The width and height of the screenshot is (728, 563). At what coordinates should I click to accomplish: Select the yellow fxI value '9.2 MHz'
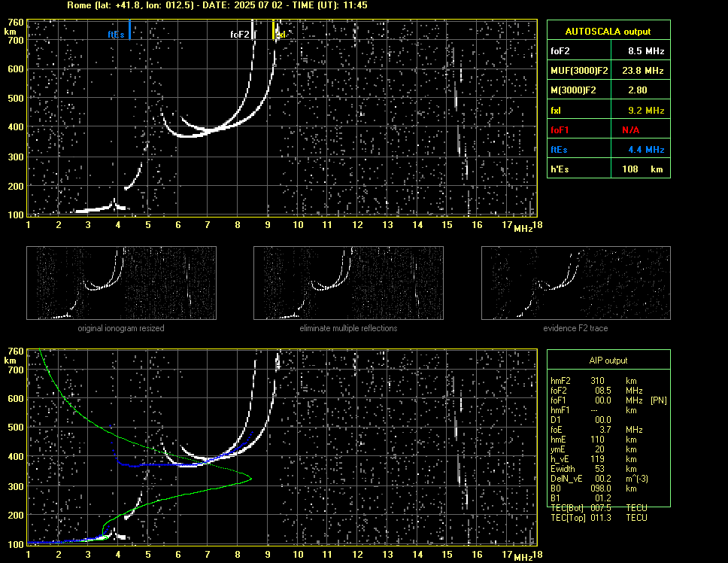click(x=646, y=111)
